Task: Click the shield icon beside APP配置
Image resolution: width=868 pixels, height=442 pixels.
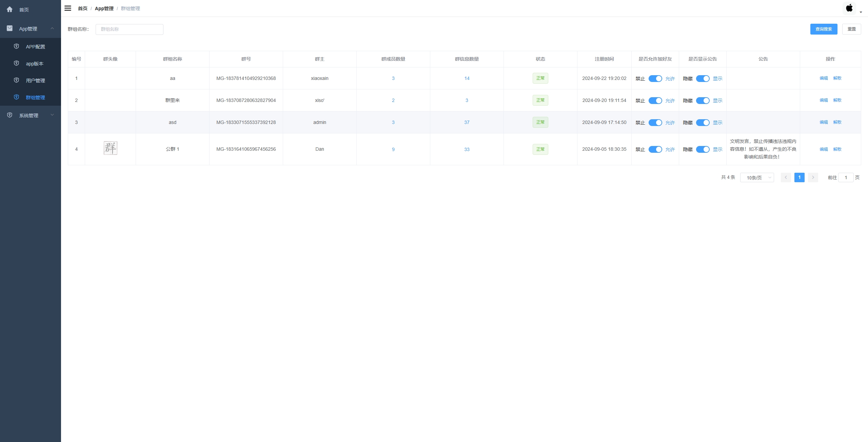Action: 16,46
